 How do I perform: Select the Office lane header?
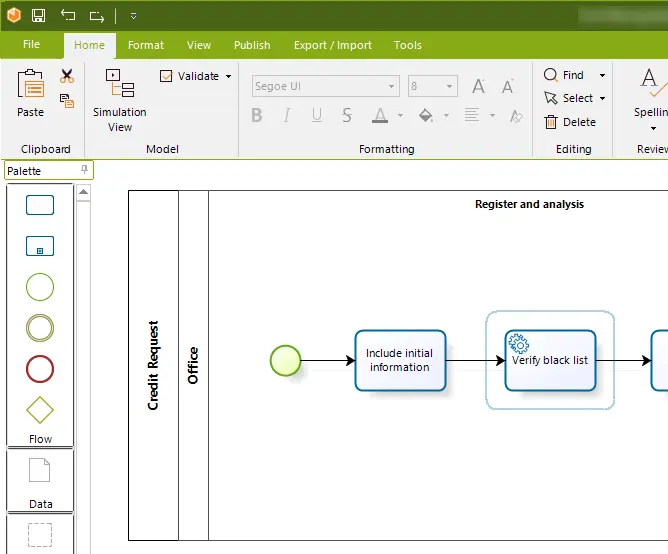click(x=193, y=365)
